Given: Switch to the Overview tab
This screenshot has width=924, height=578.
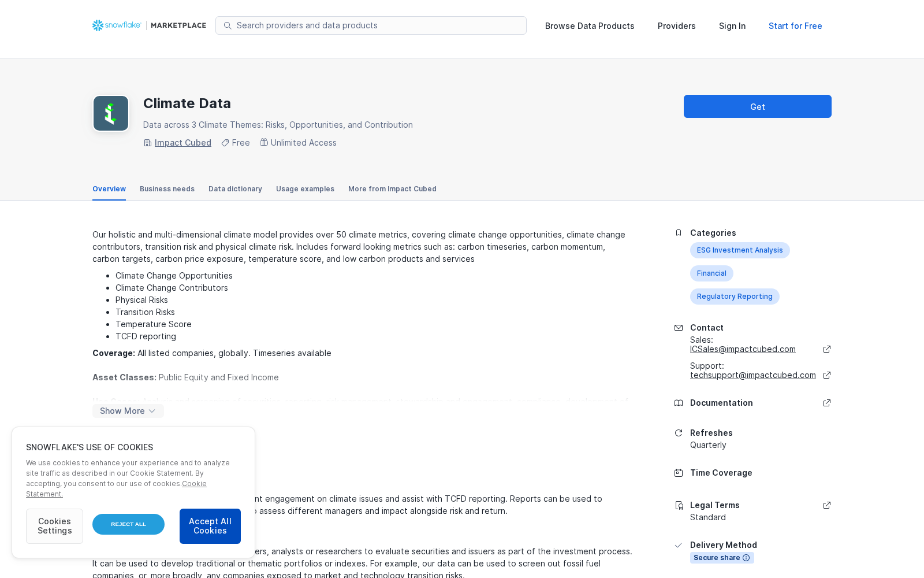Looking at the screenshot, I should click(x=109, y=189).
